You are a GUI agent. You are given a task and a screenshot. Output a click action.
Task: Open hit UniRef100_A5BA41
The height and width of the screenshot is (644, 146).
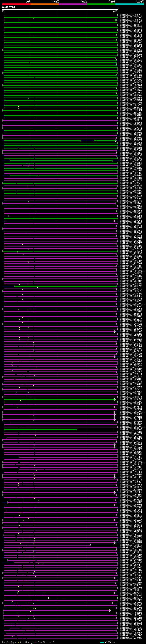pos(131,20)
